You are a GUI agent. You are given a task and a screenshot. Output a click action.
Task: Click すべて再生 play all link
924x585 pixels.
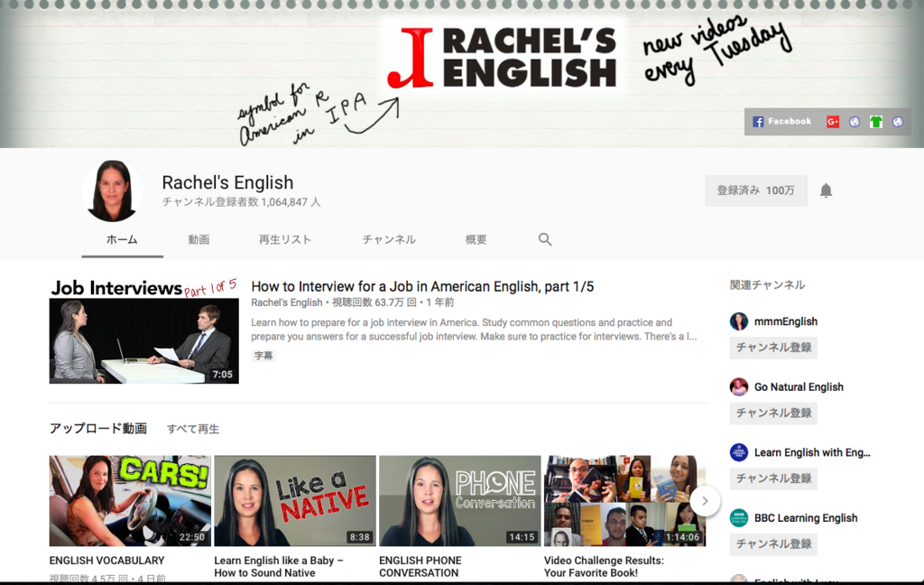pyautogui.click(x=193, y=429)
